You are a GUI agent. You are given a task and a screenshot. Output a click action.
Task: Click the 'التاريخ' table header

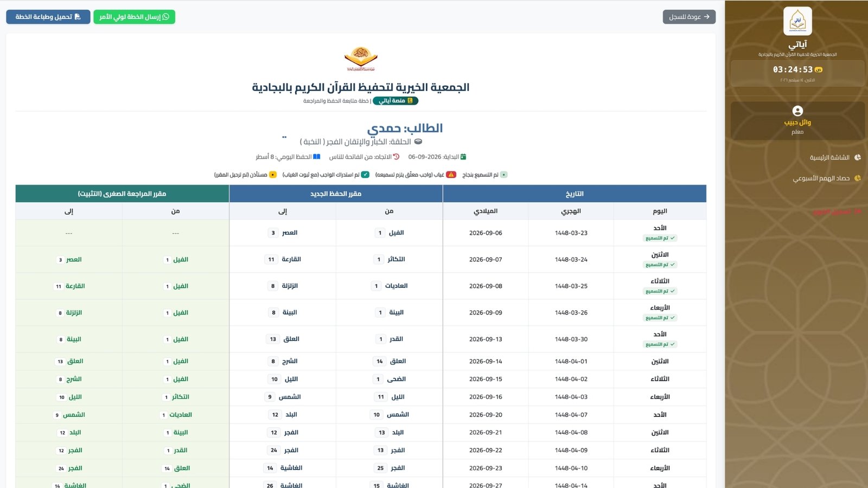coord(575,194)
